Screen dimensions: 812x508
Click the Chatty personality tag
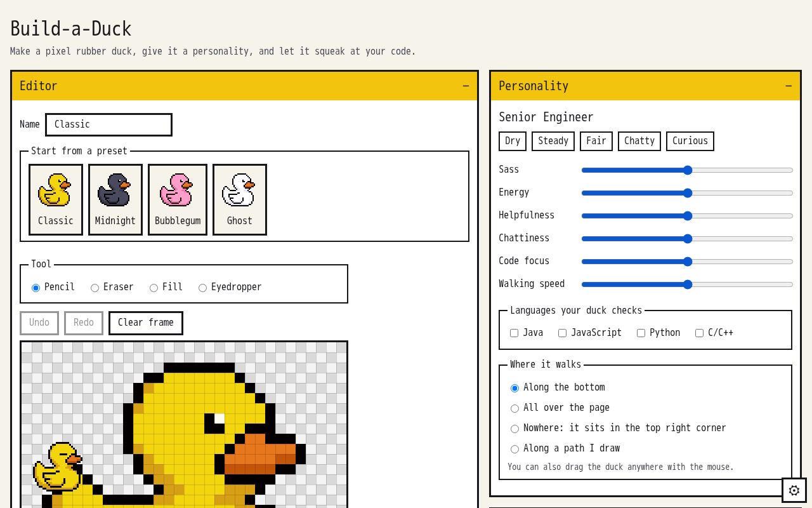[639, 141]
